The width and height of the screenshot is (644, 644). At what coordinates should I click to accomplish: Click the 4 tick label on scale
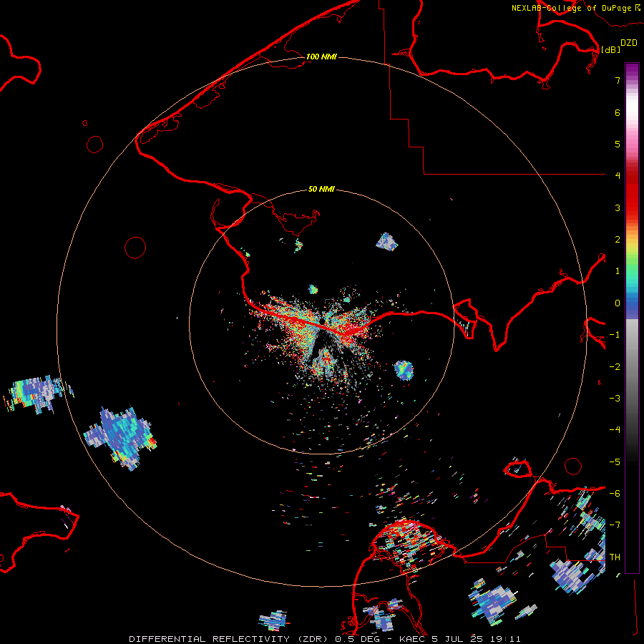tap(618, 176)
